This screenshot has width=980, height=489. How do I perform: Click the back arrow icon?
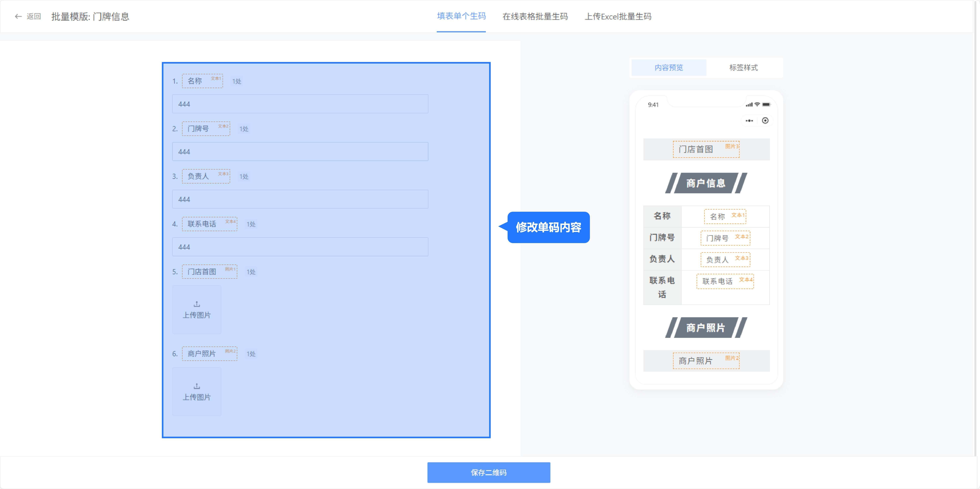[x=18, y=16]
